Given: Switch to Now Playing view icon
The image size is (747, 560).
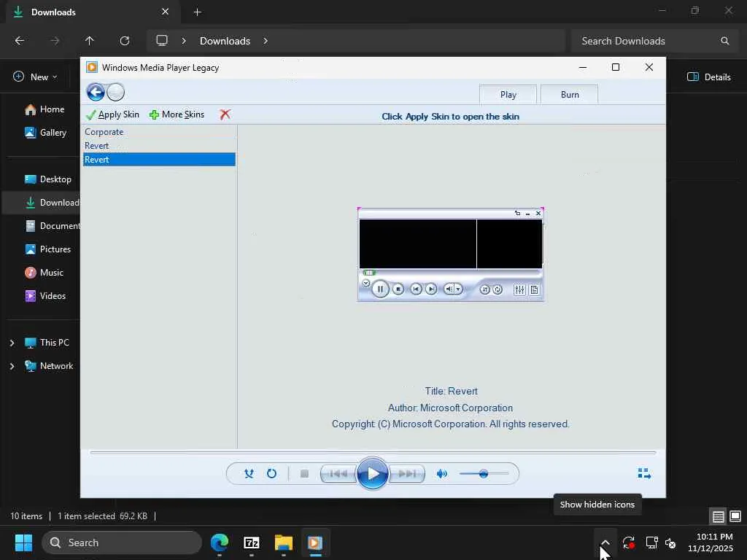Looking at the screenshot, I should pyautogui.click(x=644, y=473).
